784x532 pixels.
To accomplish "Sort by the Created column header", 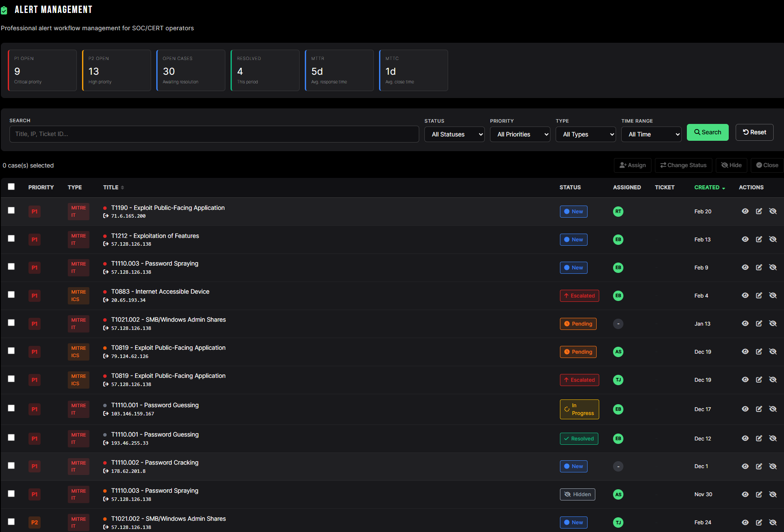I will [x=709, y=187].
